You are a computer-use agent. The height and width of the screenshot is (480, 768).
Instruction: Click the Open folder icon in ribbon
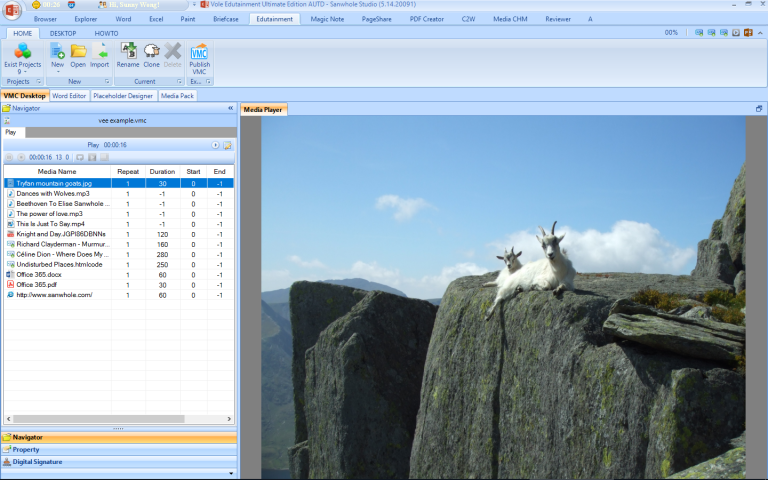[78, 51]
